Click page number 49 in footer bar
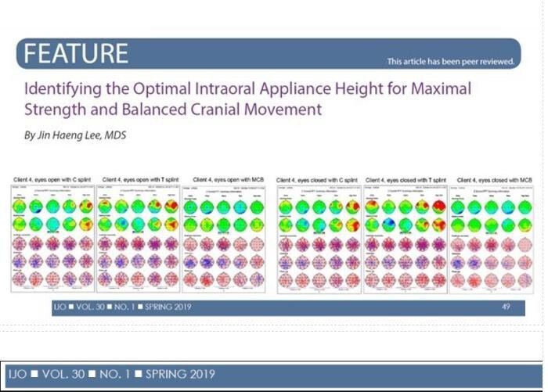The width and height of the screenshot is (548, 392). pyautogui.click(x=506, y=307)
